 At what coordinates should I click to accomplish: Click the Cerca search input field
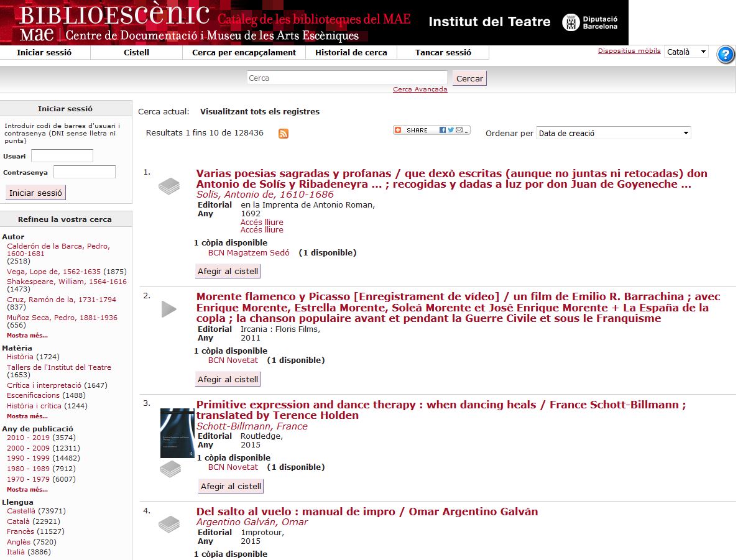tap(347, 78)
